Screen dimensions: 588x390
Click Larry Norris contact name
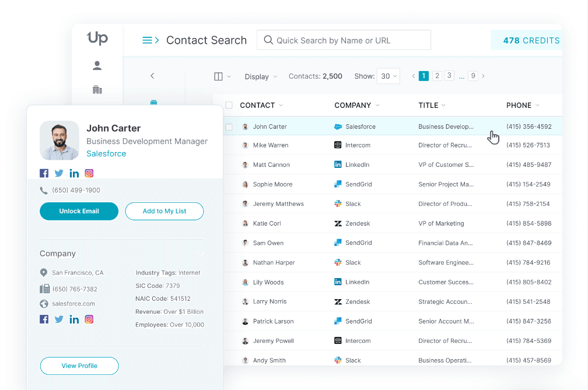click(x=269, y=301)
